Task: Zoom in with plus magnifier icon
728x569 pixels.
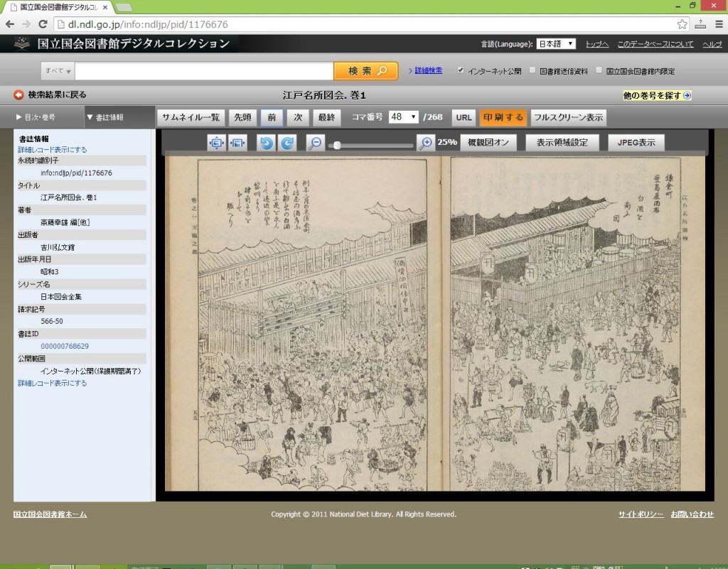Action: point(425,143)
